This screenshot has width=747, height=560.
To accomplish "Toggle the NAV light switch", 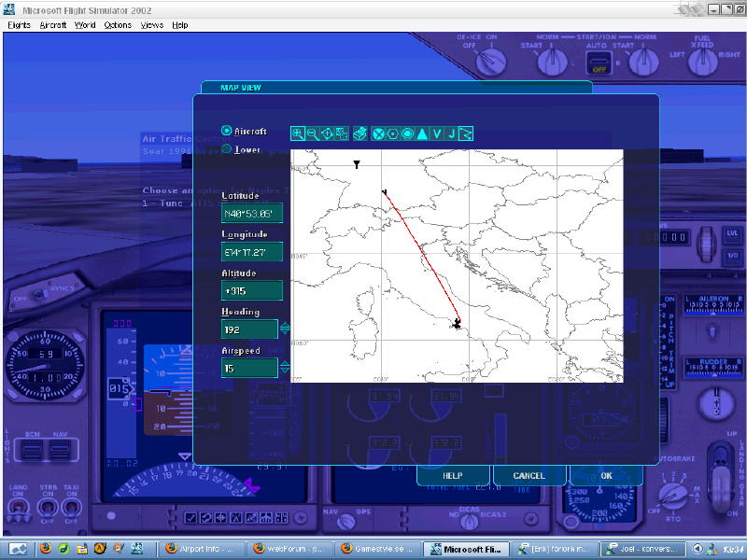I will click(x=60, y=450).
